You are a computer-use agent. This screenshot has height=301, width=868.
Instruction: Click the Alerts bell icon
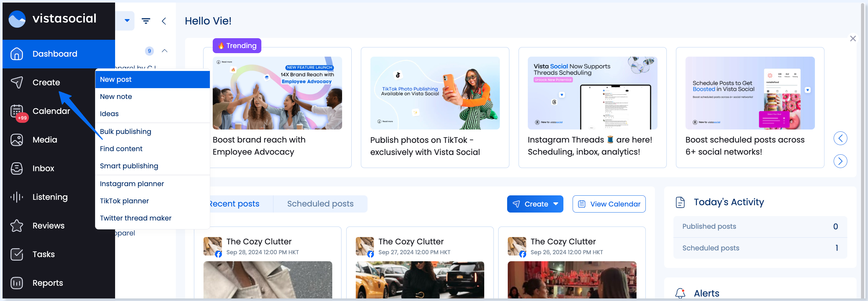[x=680, y=293]
